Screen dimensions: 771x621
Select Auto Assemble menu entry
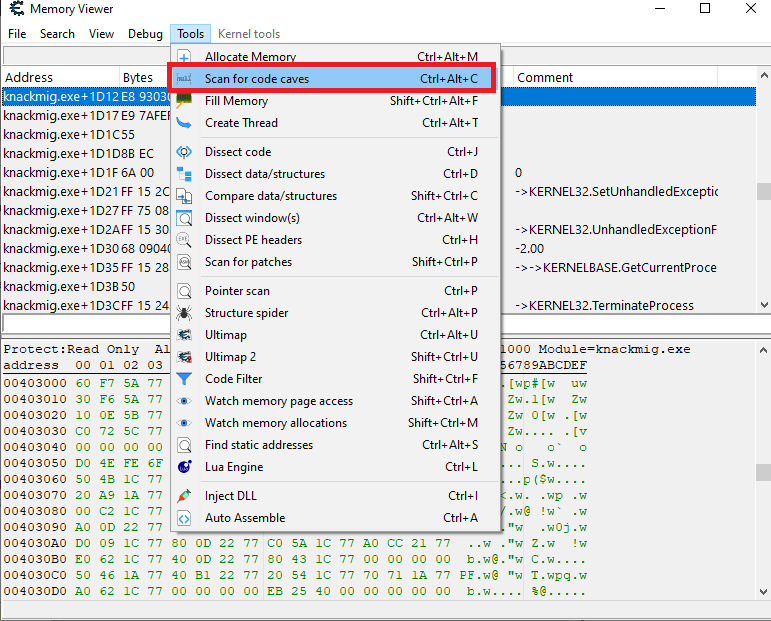pyautogui.click(x=335, y=518)
